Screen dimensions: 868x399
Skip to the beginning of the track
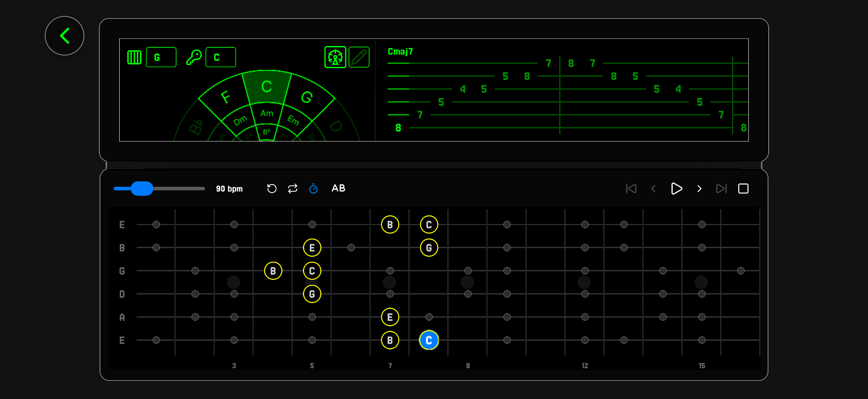pyautogui.click(x=631, y=189)
